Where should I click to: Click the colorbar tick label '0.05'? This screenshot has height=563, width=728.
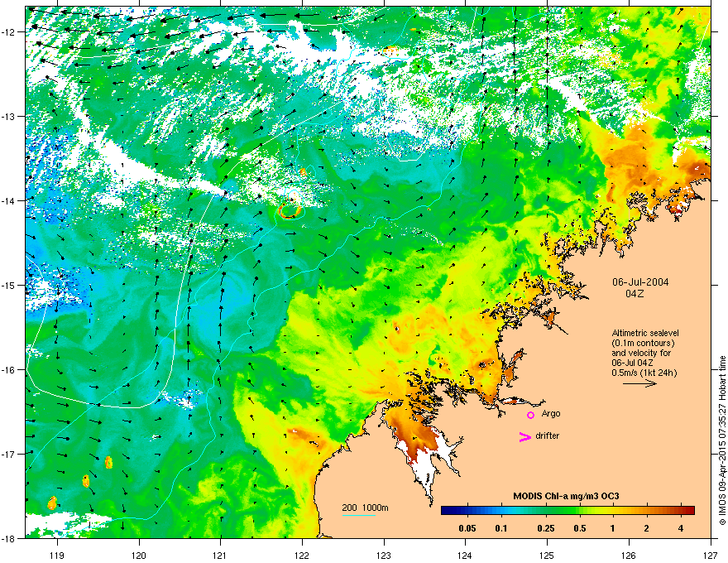(467, 528)
